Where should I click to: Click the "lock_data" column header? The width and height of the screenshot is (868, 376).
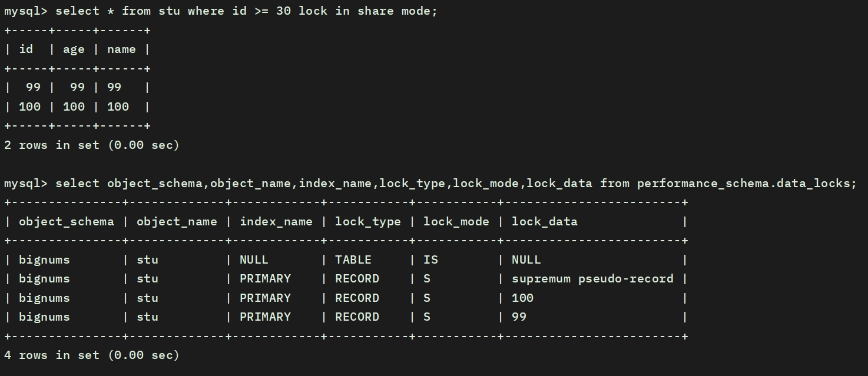[545, 222]
